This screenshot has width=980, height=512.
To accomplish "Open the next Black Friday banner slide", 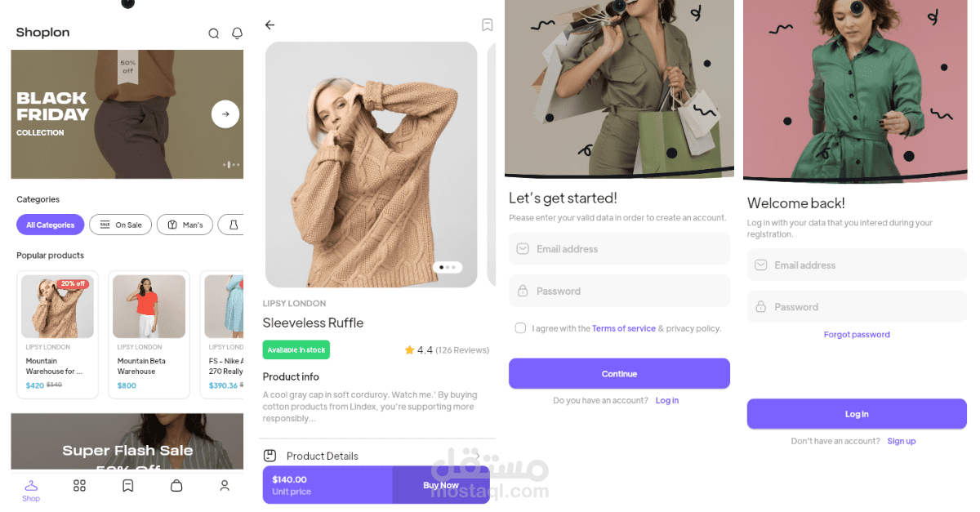I will pyautogui.click(x=225, y=114).
